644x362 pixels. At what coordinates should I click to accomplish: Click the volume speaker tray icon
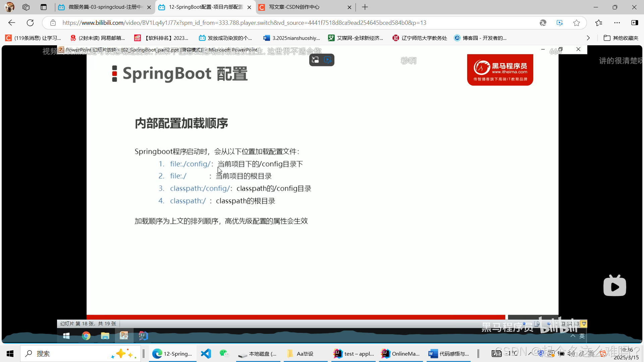(571, 354)
